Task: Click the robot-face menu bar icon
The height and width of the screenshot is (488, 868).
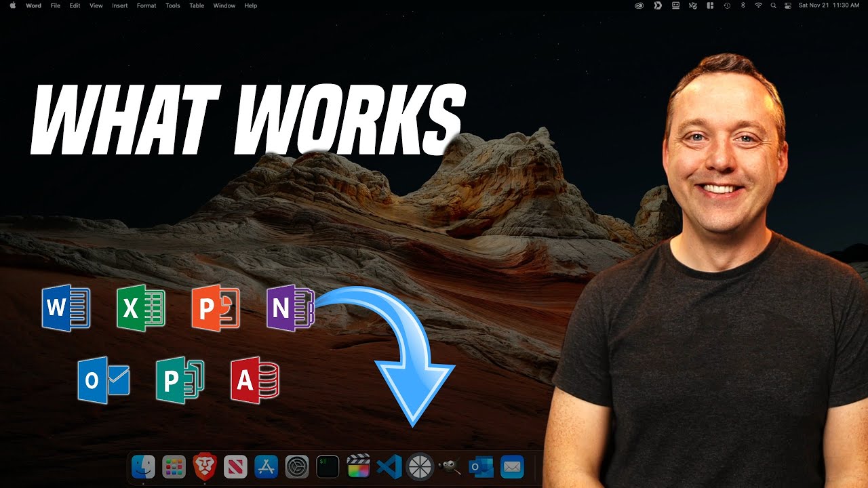Action: 675,5
